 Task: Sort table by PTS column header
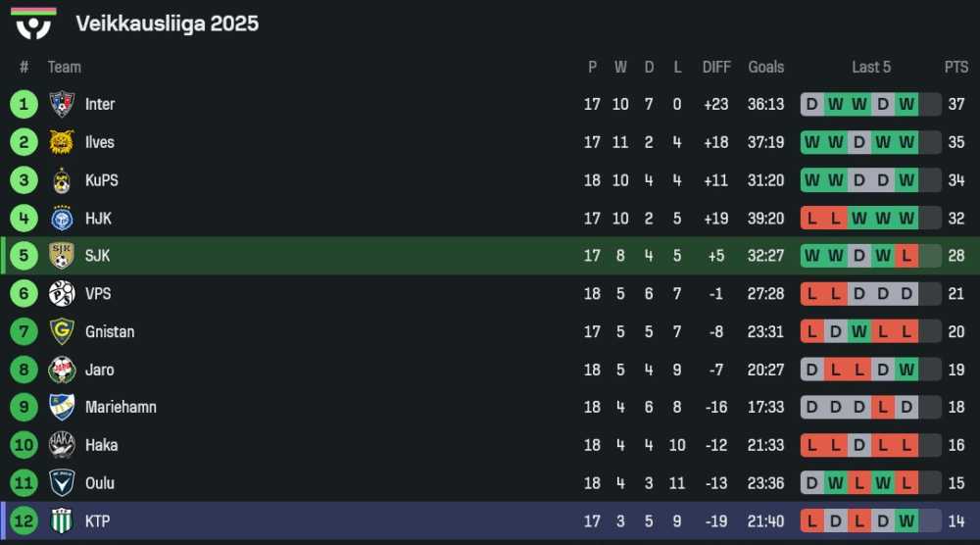click(x=955, y=67)
